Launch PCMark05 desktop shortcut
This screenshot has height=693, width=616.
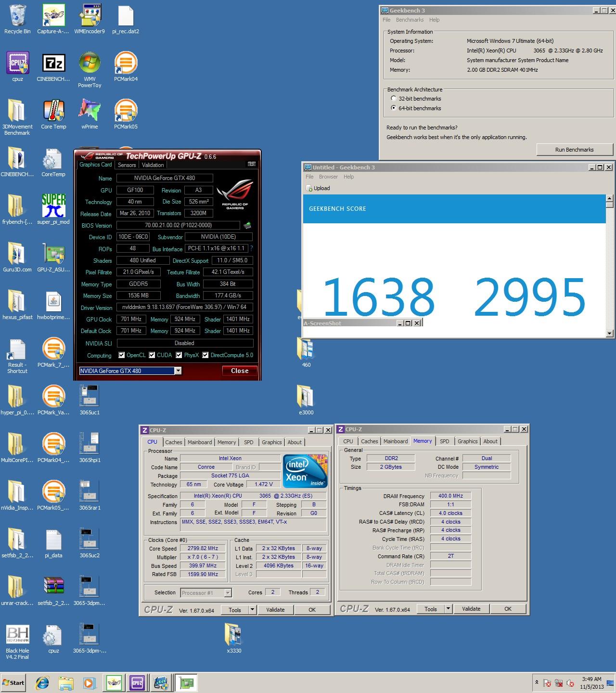pyautogui.click(x=126, y=115)
